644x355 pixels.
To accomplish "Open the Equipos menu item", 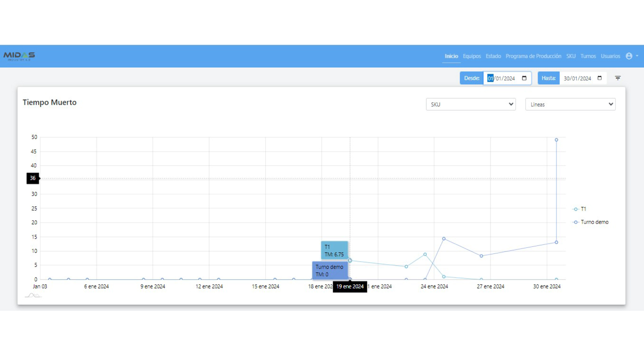I will pos(472,56).
